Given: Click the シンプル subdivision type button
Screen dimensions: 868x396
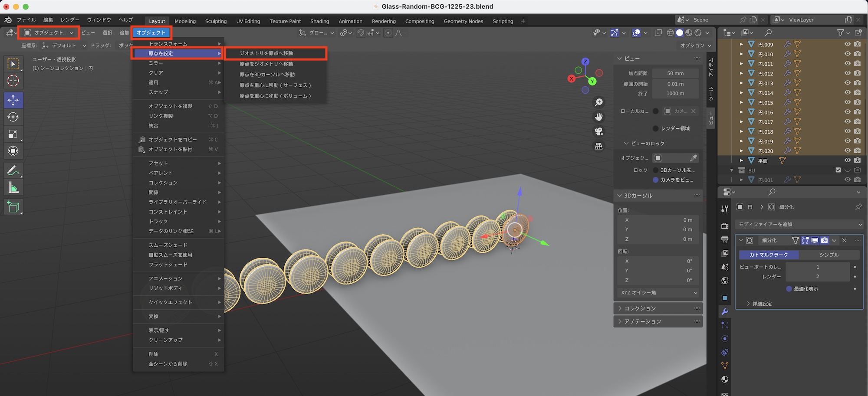Looking at the screenshot, I should click(x=829, y=255).
